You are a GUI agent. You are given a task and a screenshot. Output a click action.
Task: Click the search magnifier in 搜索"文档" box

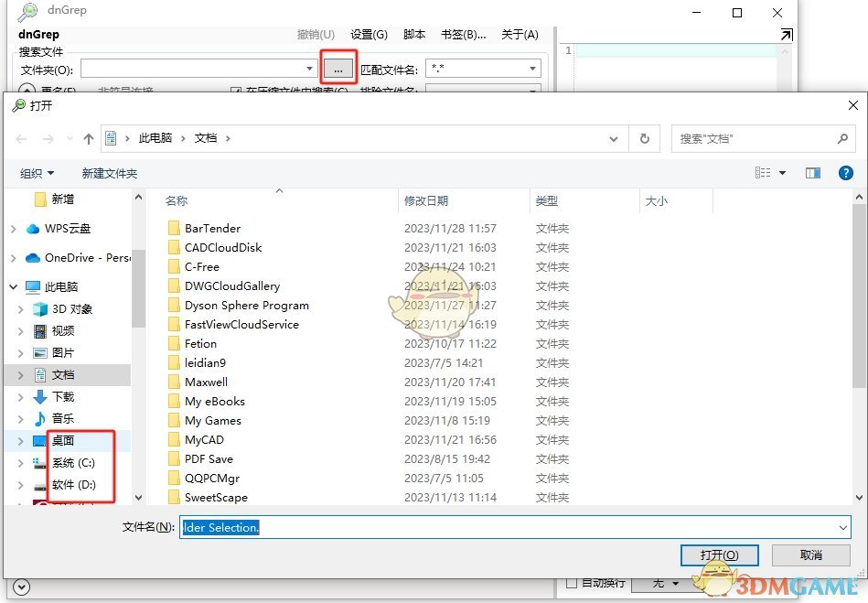tap(841, 138)
